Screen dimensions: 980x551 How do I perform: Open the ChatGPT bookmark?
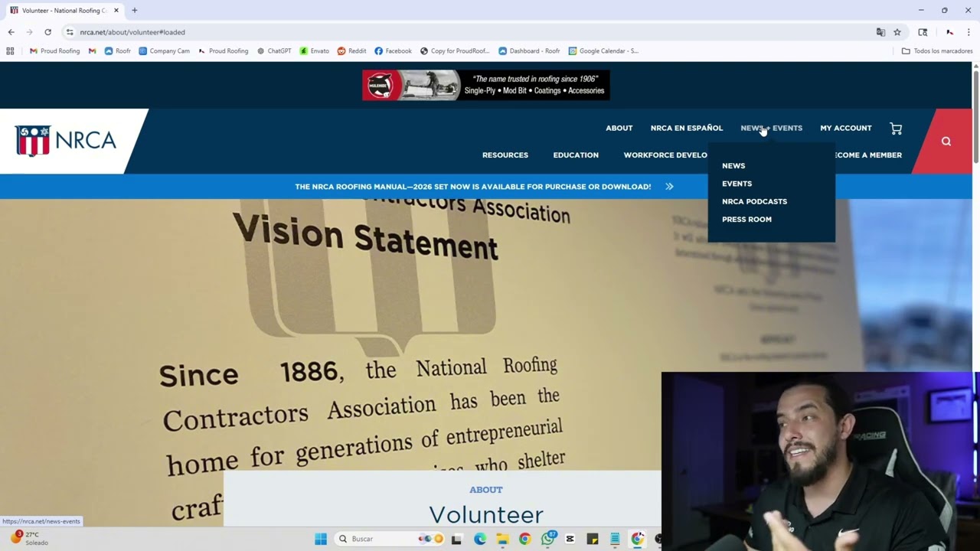274,51
